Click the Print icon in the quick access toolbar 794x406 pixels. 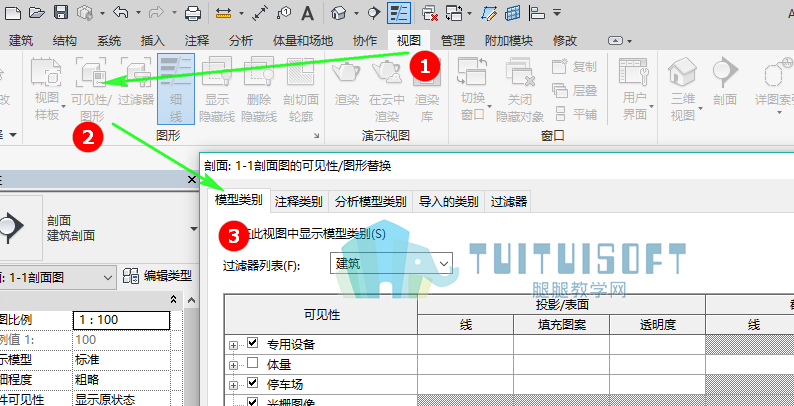(x=193, y=13)
